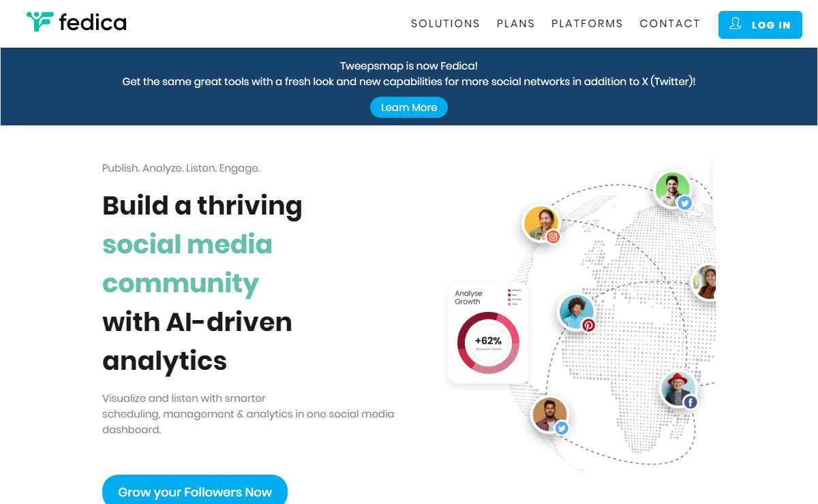
Task: Click 'Publish. Analyze. Listen. Engage.' tagline
Action: 181,168
